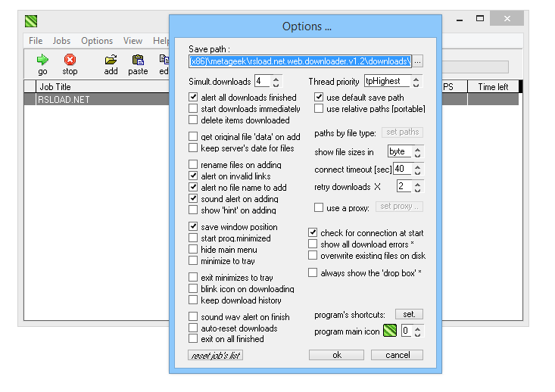Image resolution: width=555 pixels, height=392 pixels.
Task: Click the Simult.downloads spinner arrows
Action: click(x=276, y=82)
